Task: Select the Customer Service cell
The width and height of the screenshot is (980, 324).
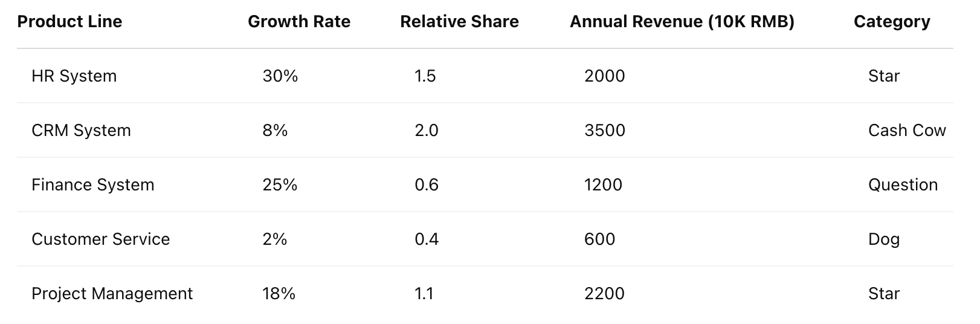Action: 100,239
